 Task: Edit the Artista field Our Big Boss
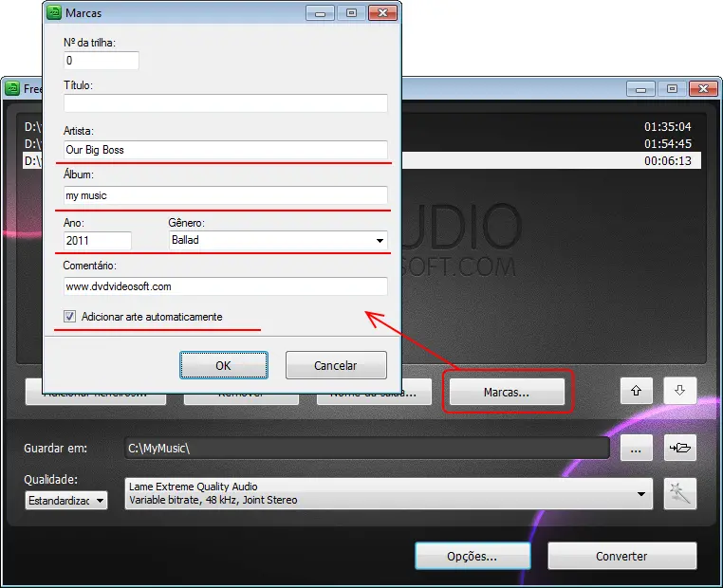(x=226, y=150)
